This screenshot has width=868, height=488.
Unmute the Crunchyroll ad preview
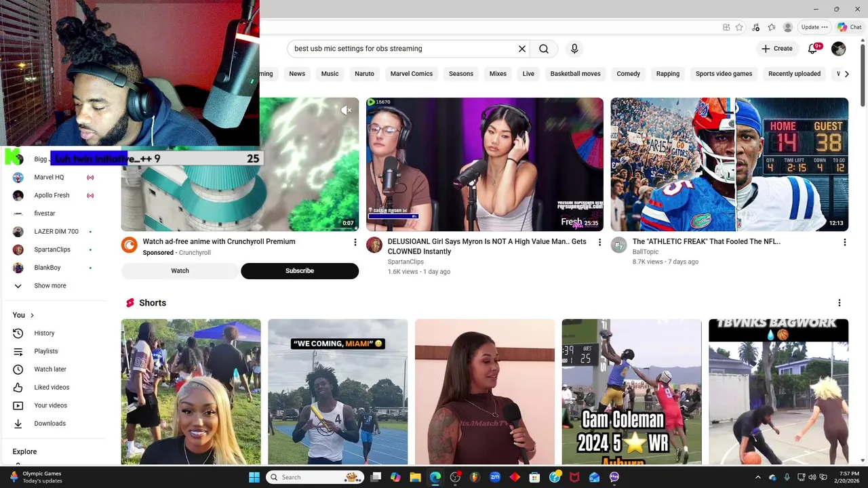(x=347, y=110)
